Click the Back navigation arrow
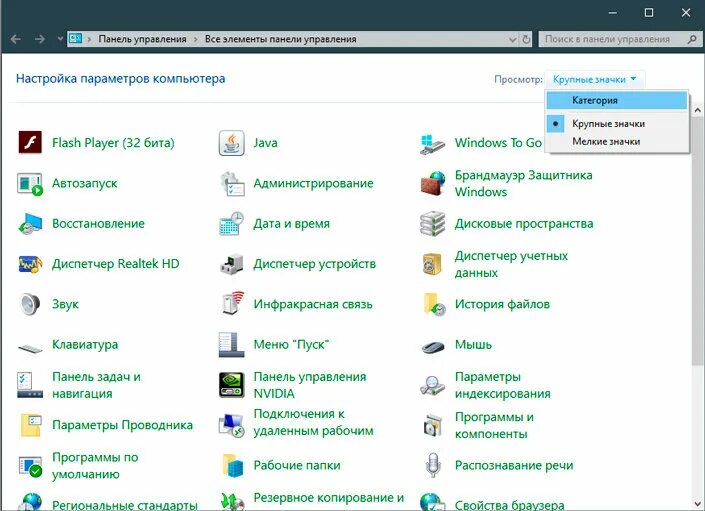Viewport: 705px width, 511px height. pyautogui.click(x=16, y=39)
